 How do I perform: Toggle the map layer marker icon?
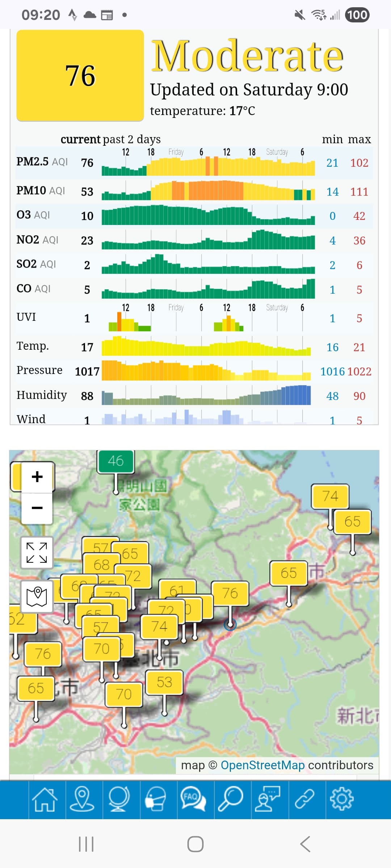tap(37, 597)
